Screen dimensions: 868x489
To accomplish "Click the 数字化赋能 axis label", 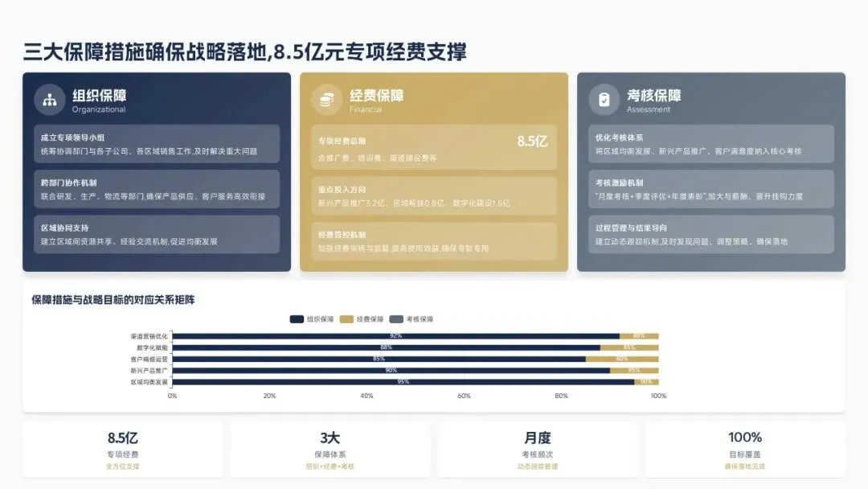I will tap(152, 347).
